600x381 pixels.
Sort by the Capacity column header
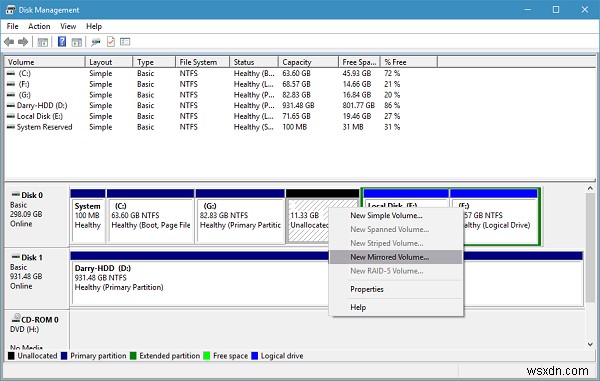click(x=308, y=62)
